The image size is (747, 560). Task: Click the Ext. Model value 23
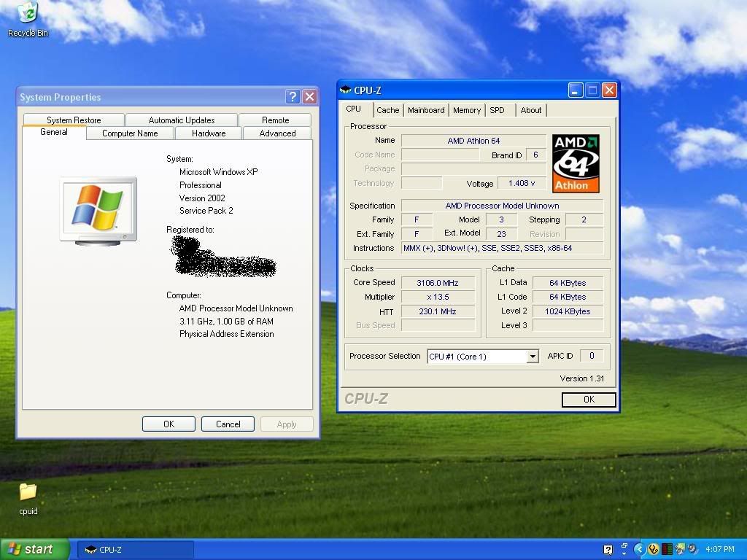(x=501, y=234)
